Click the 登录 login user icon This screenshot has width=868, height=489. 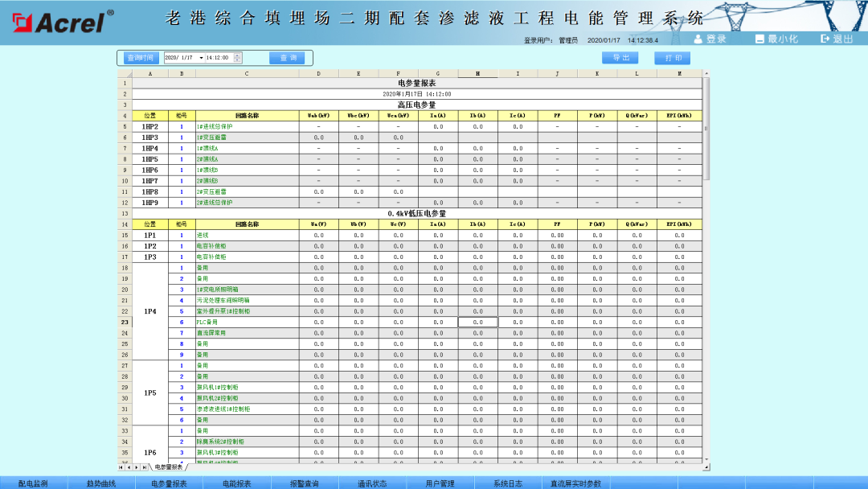coord(698,39)
